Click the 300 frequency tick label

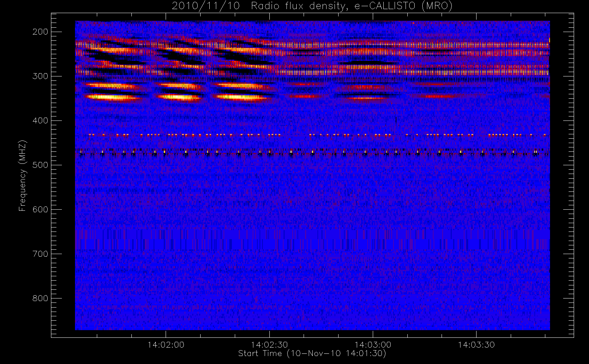point(40,76)
